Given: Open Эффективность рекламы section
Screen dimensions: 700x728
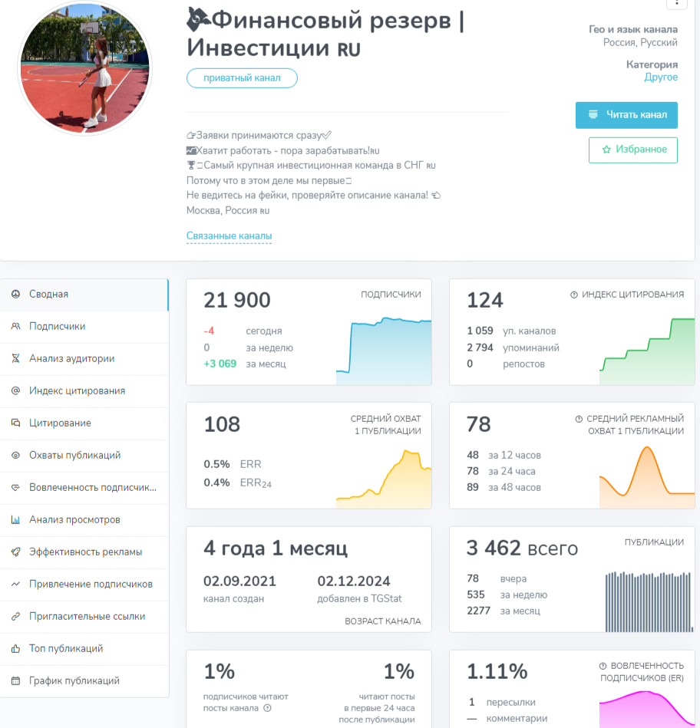Looking at the screenshot, I should click(84, 552).
